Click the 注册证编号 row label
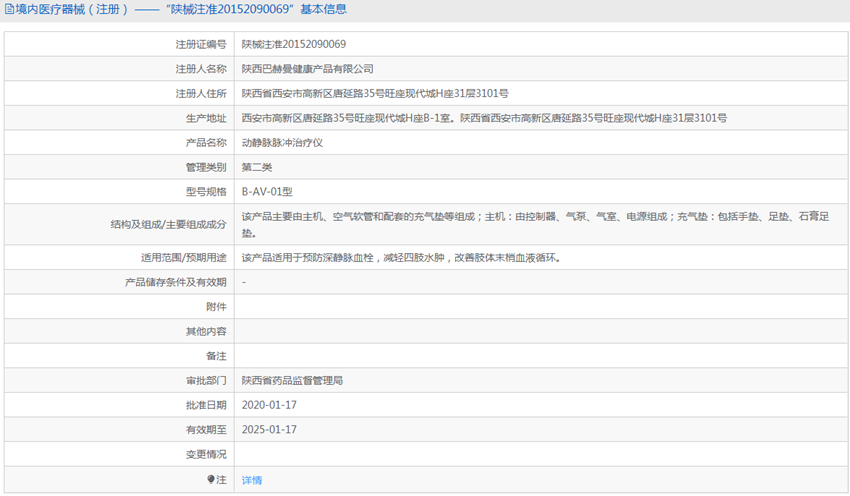 coord(201,44)
